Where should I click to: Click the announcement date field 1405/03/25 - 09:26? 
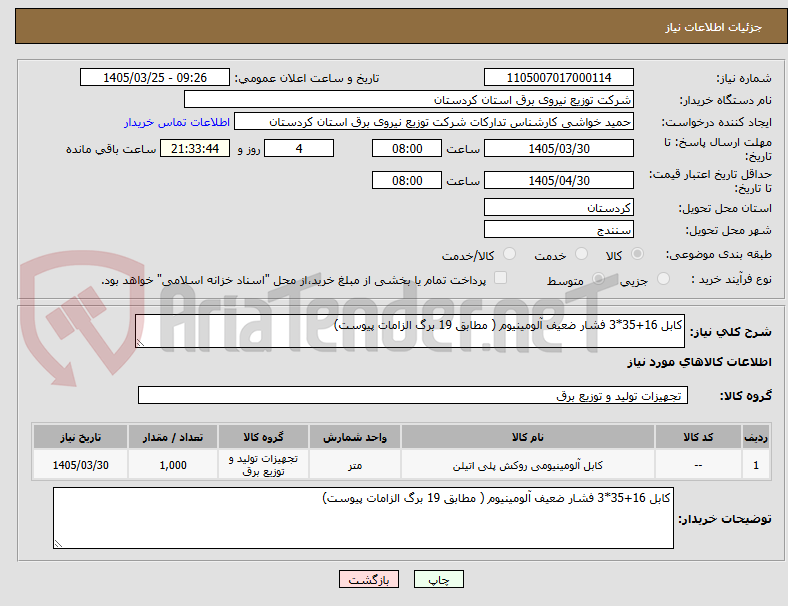pos(155,77)
